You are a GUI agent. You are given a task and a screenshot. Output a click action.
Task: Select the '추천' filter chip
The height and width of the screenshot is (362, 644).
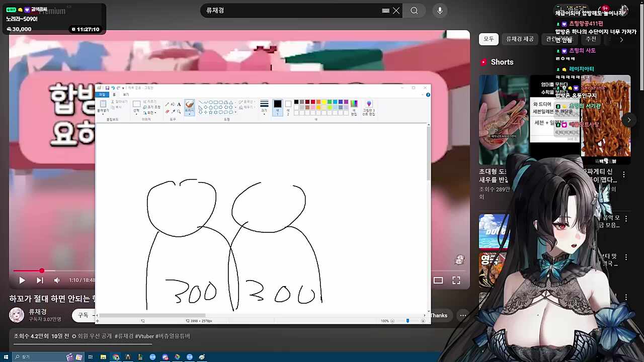click(591, 39)
